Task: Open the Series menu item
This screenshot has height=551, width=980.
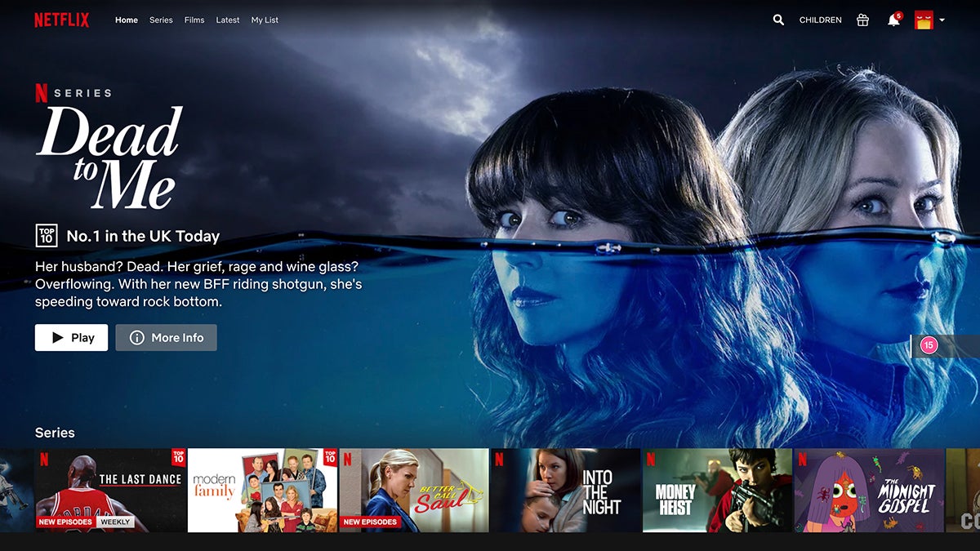Action: click(161, 20)
